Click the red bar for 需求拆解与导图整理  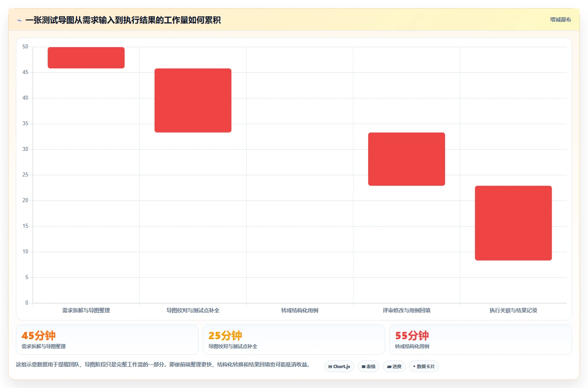click(x=86, y=58)
